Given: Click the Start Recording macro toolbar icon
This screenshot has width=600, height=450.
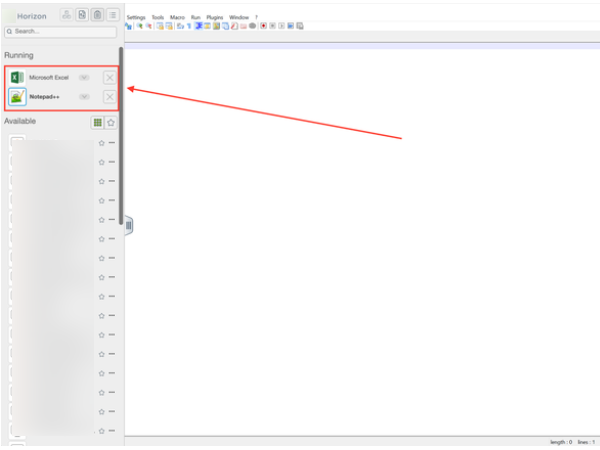Looking at the screenshot, I should point(263,26).
